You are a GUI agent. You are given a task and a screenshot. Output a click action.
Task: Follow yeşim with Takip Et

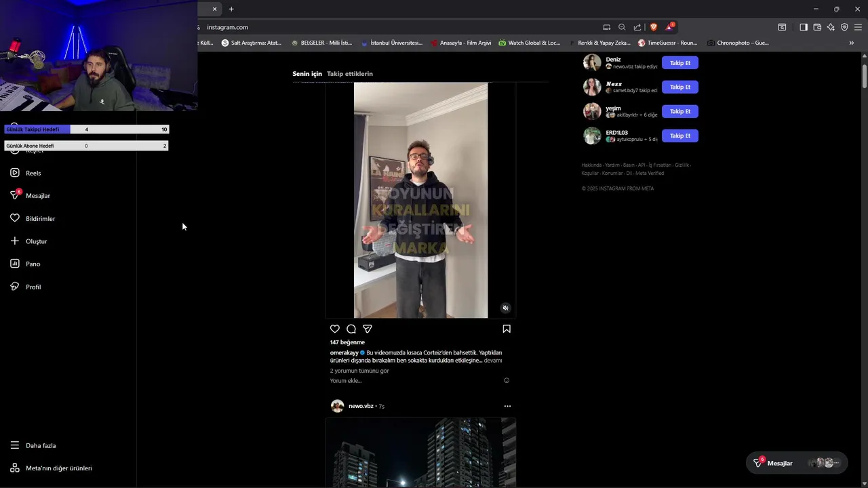click(680, 111)
